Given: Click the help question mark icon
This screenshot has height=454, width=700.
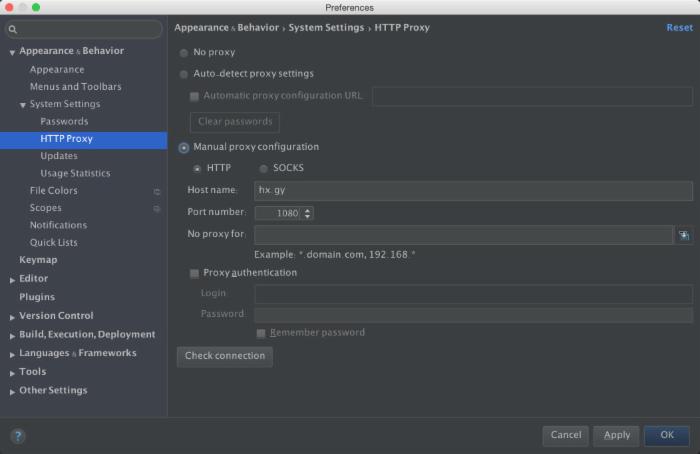Looking at the screenshot, I should [x=18, y=436].
